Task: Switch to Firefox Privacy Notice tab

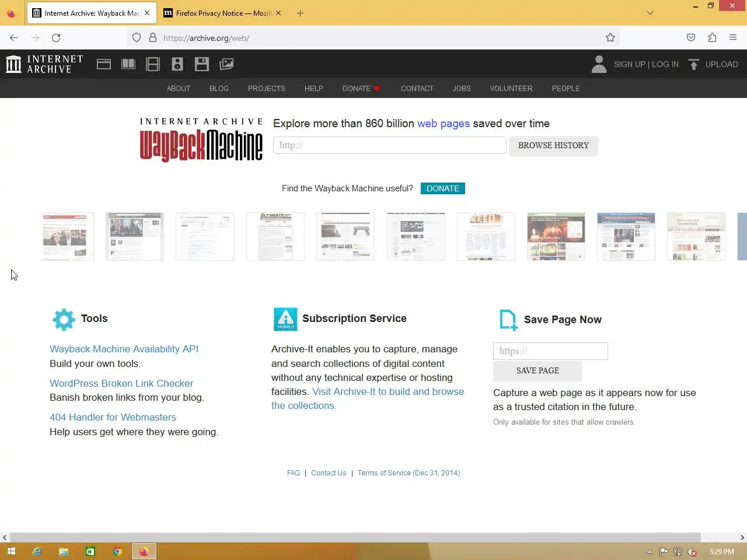Action: (x=222, y=13)
